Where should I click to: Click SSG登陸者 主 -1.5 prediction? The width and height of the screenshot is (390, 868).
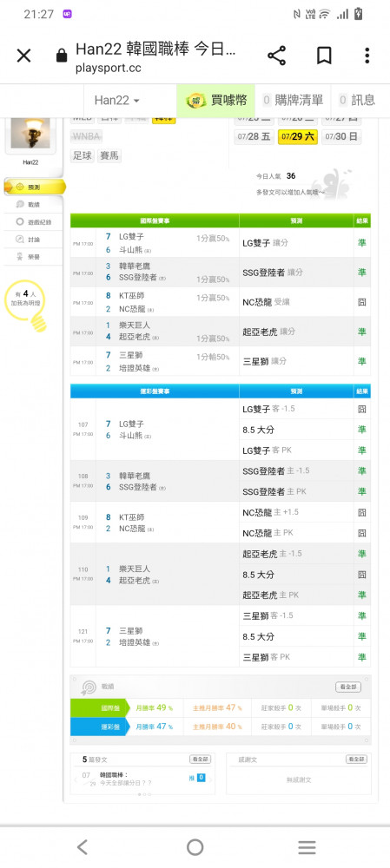click(276, 470)
